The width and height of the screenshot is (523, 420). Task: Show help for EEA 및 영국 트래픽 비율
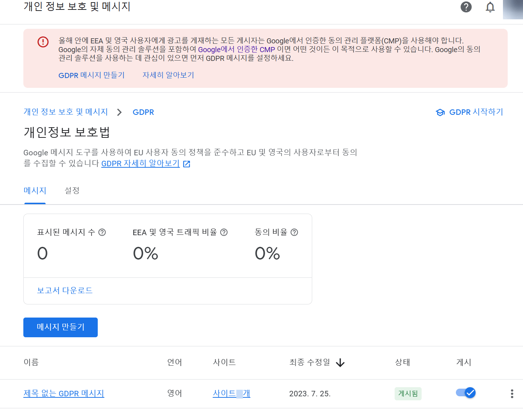(x=224, y=232)
